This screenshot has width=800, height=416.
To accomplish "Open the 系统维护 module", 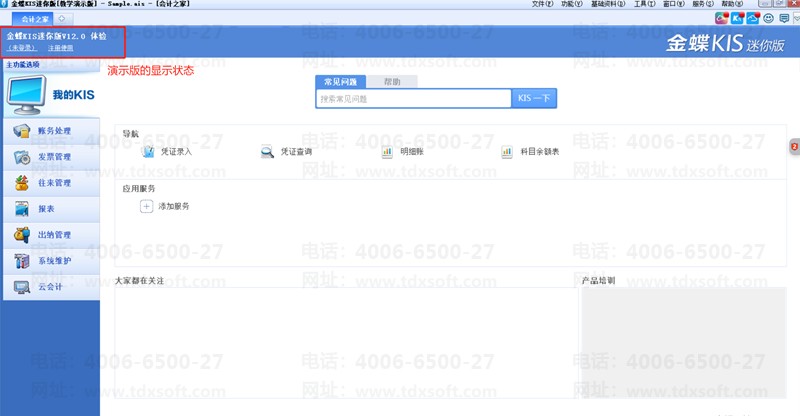I will 51,261.
